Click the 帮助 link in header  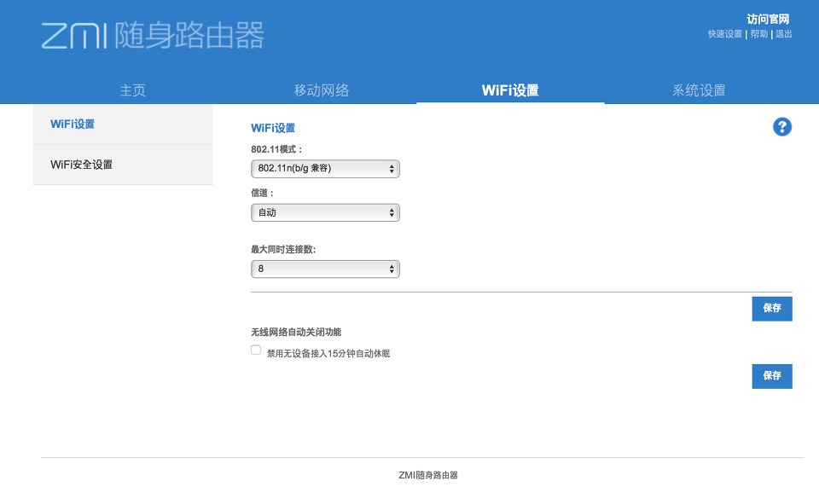pyautogui.click(x=759, y=34)
